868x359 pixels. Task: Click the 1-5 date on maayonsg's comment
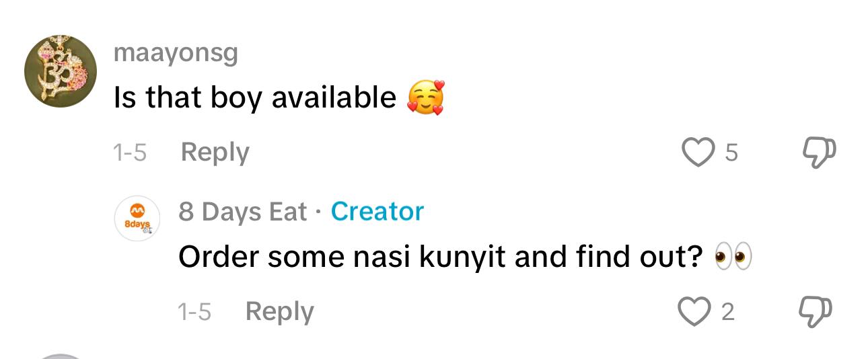coord(130,153)
